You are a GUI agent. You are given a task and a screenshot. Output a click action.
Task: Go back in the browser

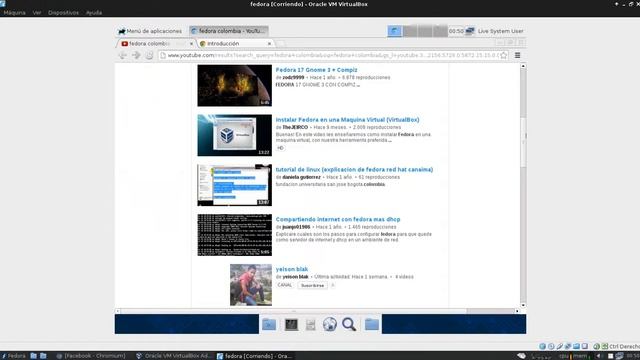(122, 56)
